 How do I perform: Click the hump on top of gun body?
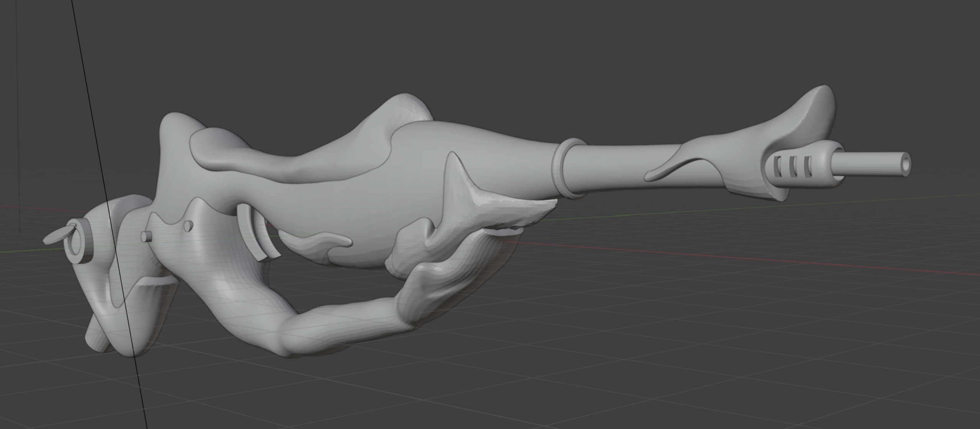(x=406, y=107)
